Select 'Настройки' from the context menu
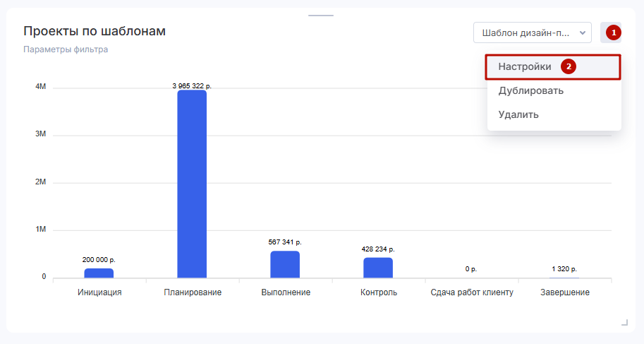The height and width of the screenshot is (344, 644). [525, 67]
